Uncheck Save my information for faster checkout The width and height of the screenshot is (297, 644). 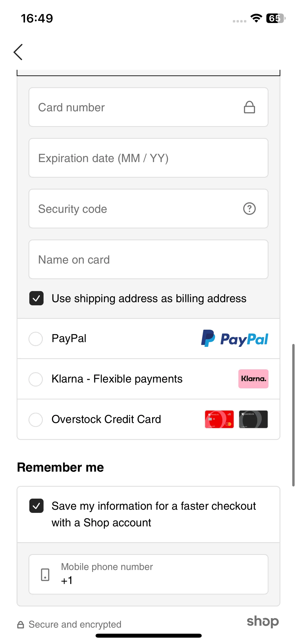(36, 506)
